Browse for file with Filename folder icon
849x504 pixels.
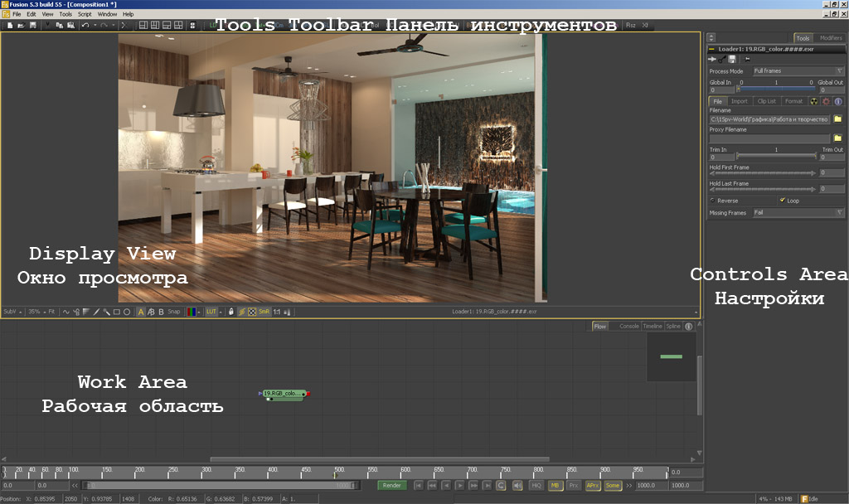[x=837, y=119]
